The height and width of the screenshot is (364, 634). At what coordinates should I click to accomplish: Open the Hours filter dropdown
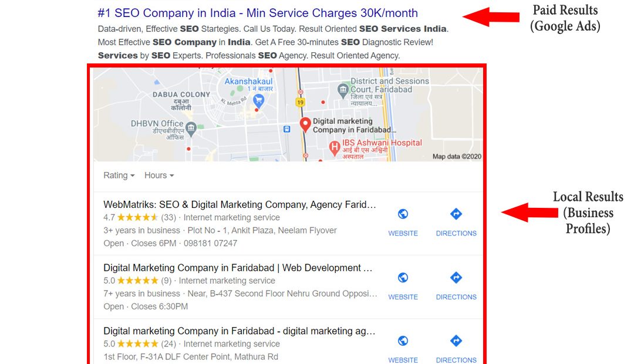click(x=159, y=176)
